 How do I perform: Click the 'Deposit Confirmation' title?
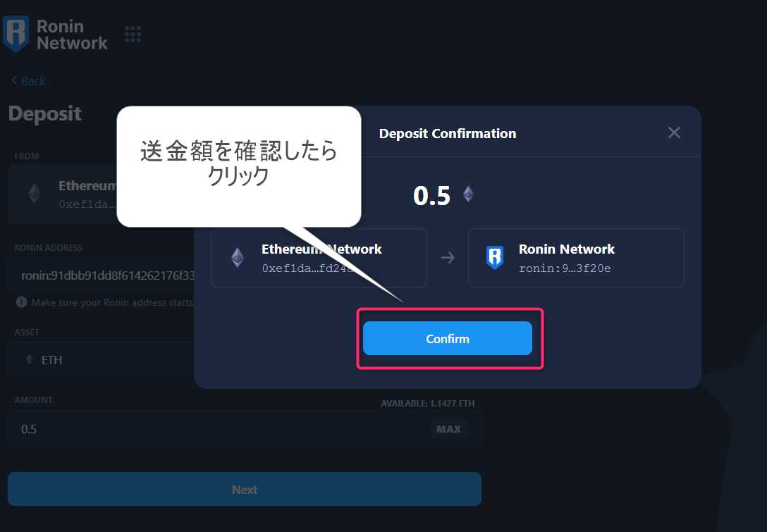(x=447, y=133)
